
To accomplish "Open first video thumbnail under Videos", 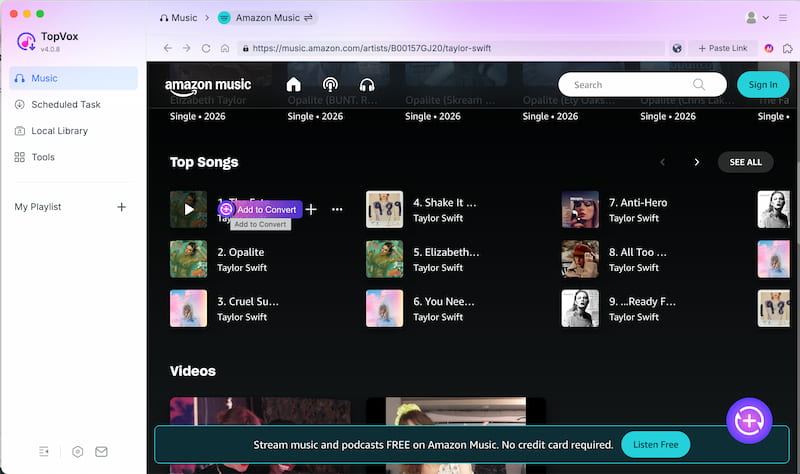I will tap(260, 411).
